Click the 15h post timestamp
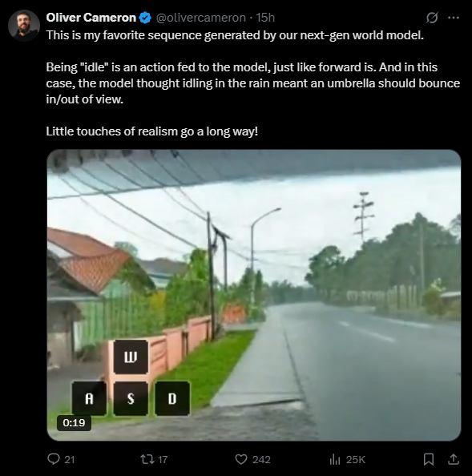472x476 pixels. tap(265, 18)
